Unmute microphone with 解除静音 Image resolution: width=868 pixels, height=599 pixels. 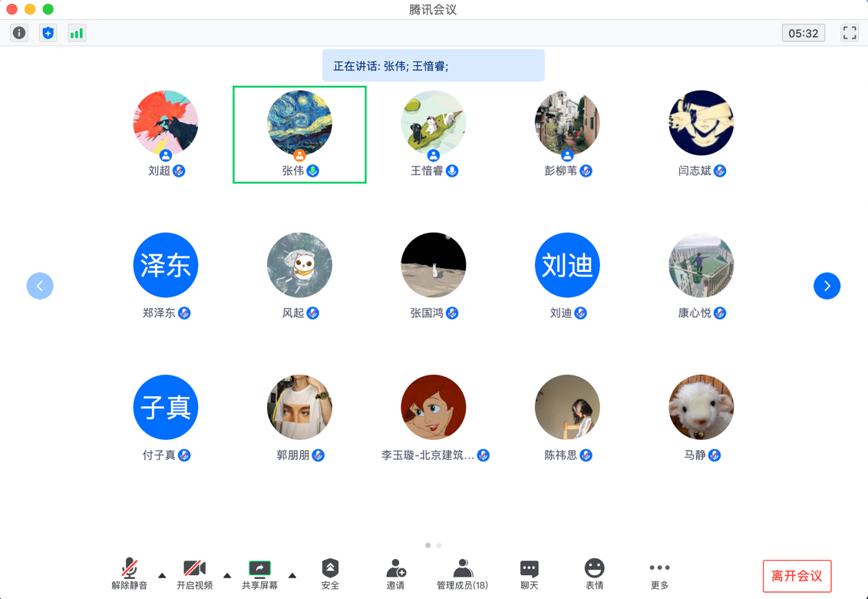tap(129, 574)
